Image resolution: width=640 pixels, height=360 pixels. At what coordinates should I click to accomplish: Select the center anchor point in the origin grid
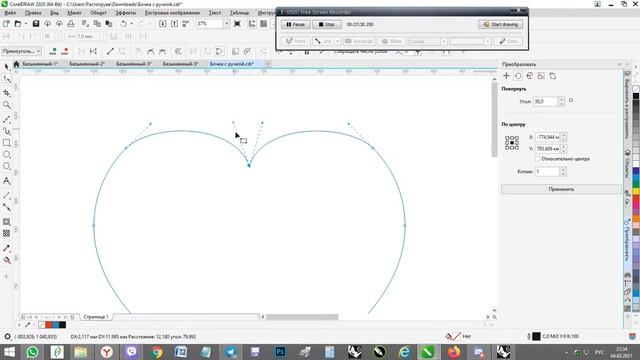coord(512,143)
